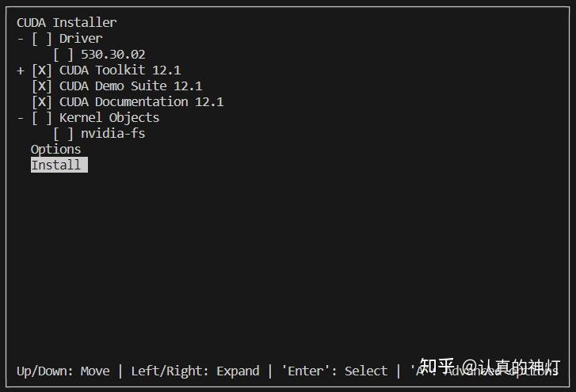Select the Driver label
The width and height of the screenshot is (576, 392).
(x=81, y=39)
